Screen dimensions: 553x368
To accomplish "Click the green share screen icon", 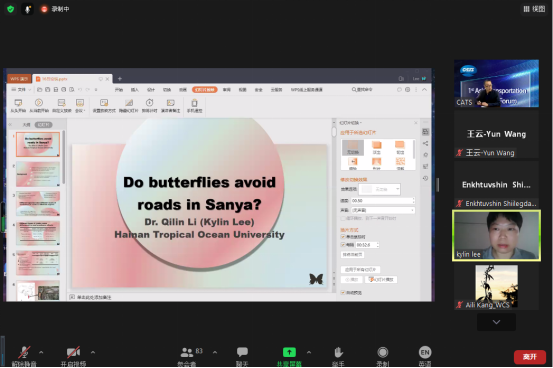I will (x=289, y=352).
